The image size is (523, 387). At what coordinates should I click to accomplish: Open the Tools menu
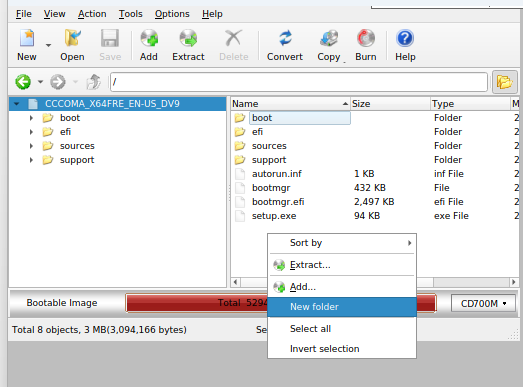(x=130, y=14)
